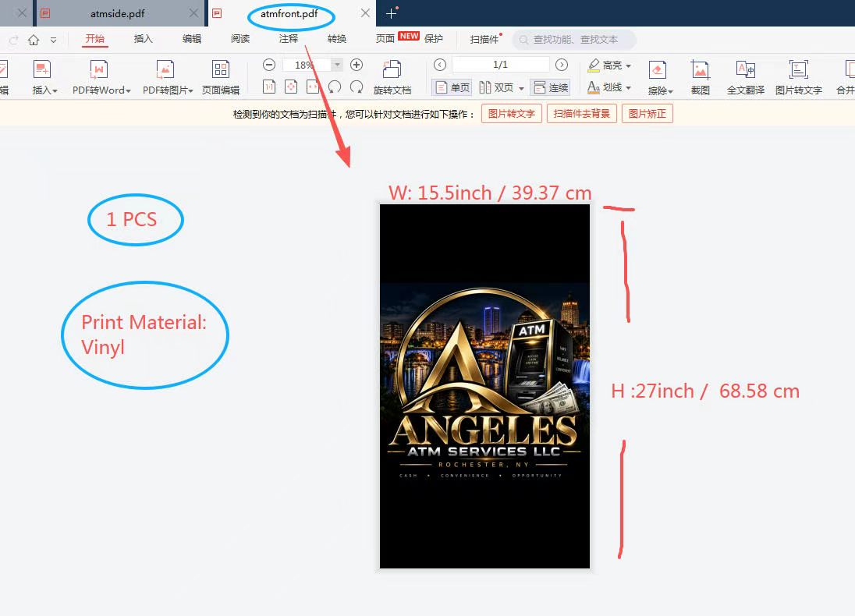Fit page width to window

click(313, 87)
